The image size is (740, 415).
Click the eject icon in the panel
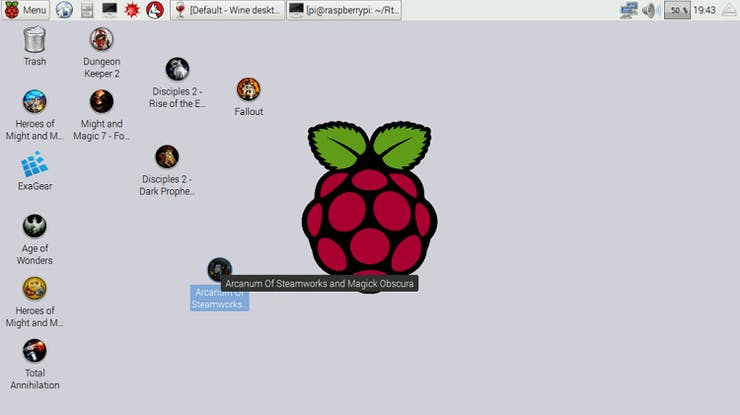[x=729, y=10]
